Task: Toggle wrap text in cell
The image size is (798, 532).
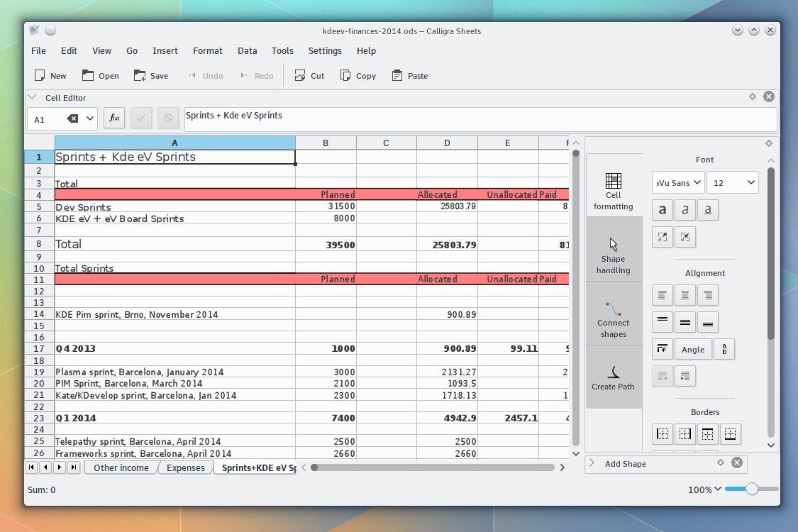Action: pyautogui.click(x=662, y=349)
